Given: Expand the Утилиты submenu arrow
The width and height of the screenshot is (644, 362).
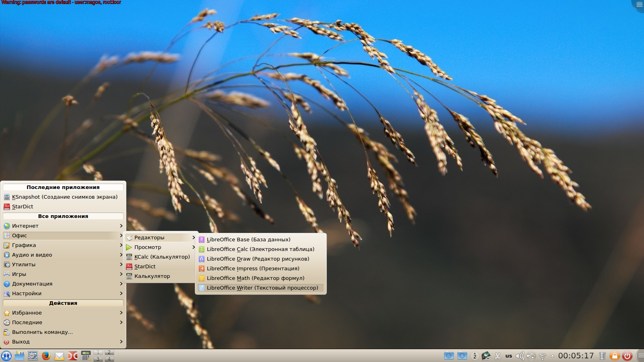Looking at the screenshot, I should tap(121, 265).
